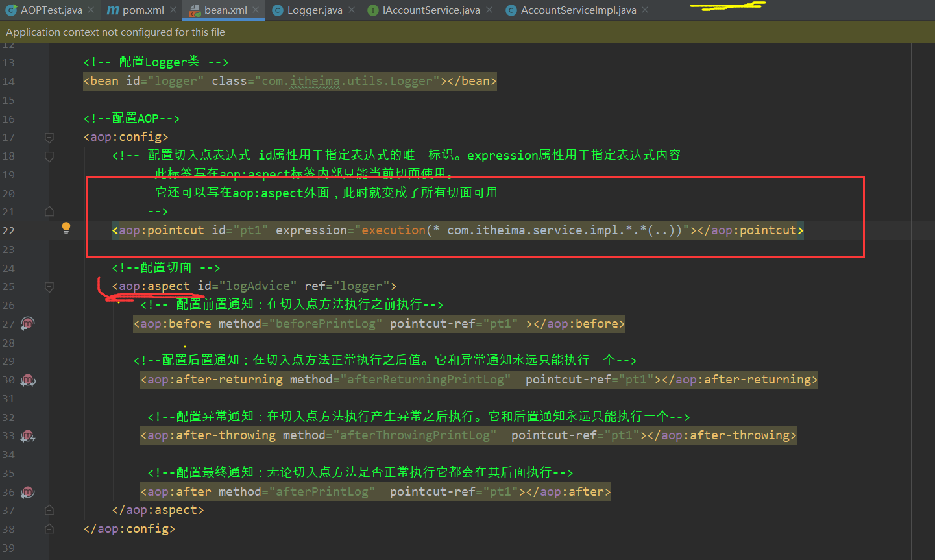
Task: Click the interface icon on IAccountService.java tab
Action: pos(373,10)
